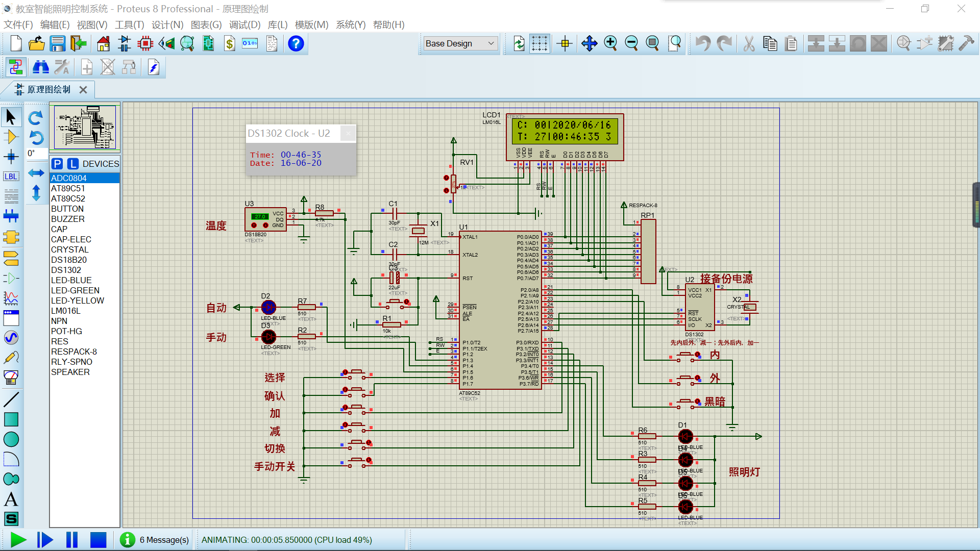This screenshot has width=980, height=551.
Task: Select the junction dot tool
Action: point(11,157)
